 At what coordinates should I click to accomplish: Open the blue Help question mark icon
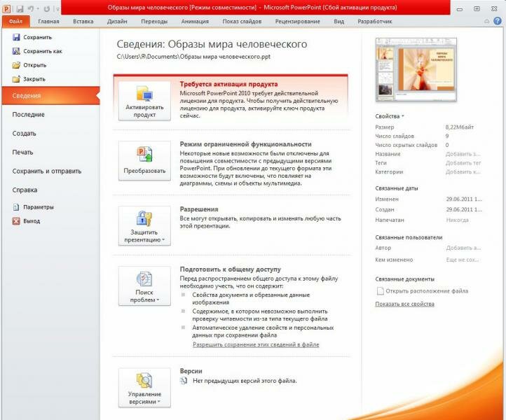(498, 21)
